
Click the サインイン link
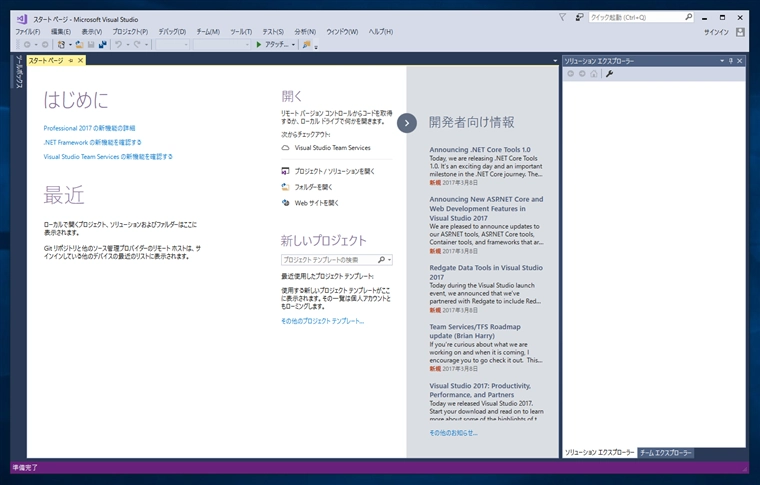tap(716, 32)
